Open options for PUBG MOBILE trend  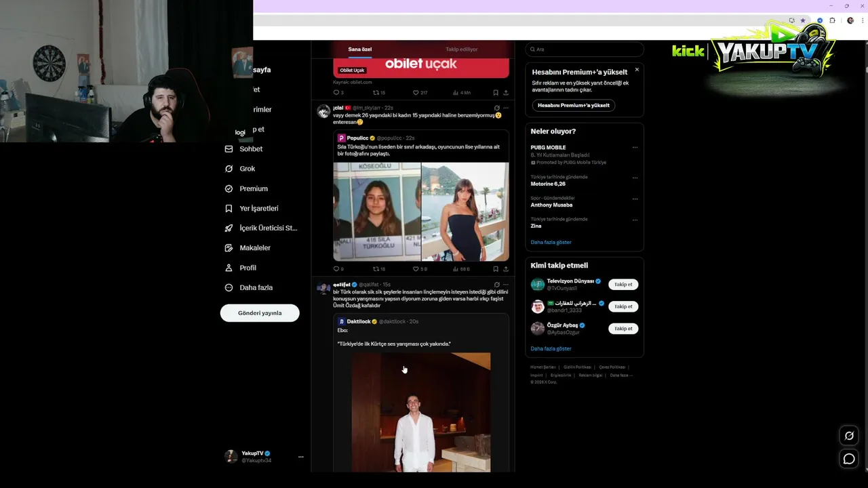pyautogui.click(x=635, y=147)
